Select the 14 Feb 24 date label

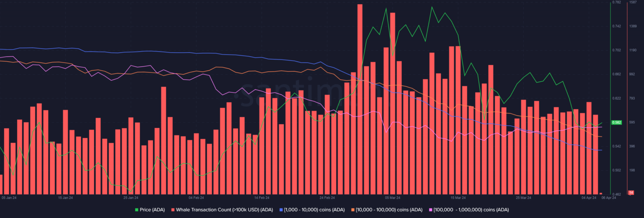pyautogui.click(x=262, y=197)
